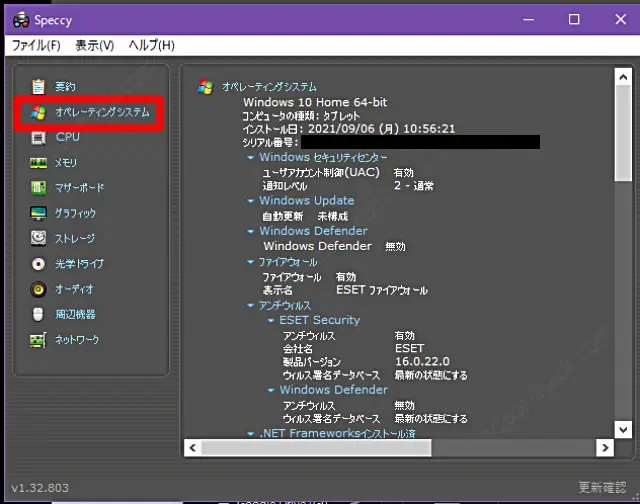The width and height of the screenshot is (640, 504).
Task: Collapse the .NET Frameworks section arrow
Action: pyautogui.click(x=251, y=433)
